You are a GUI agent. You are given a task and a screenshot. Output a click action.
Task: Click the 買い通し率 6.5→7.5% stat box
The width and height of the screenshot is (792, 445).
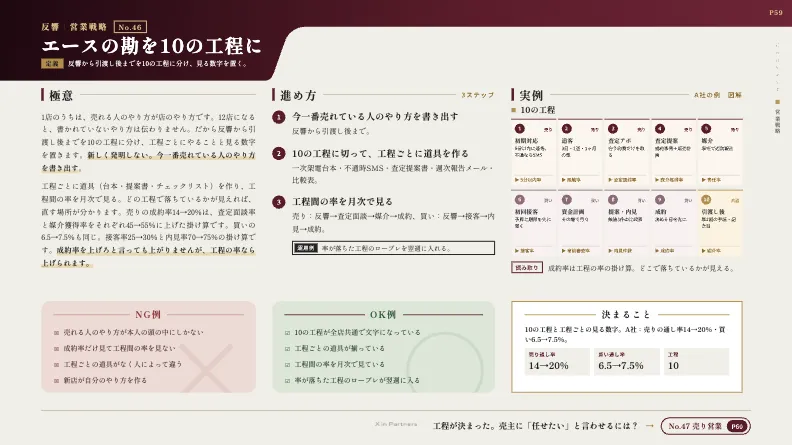[627, 362]
